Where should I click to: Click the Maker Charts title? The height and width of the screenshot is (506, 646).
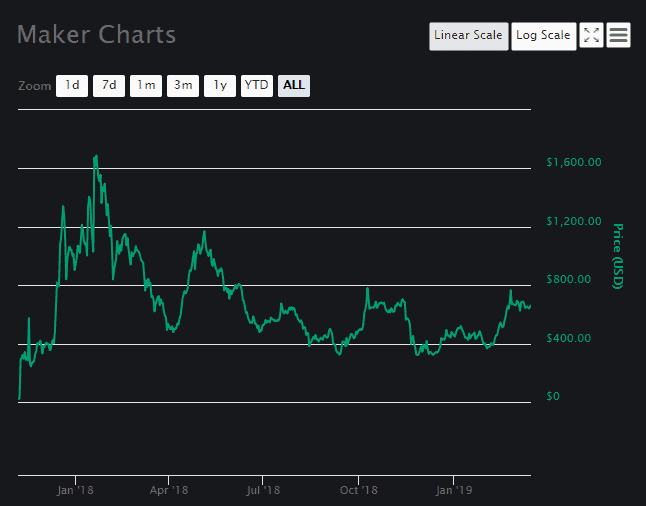click(x=96, y=35)
